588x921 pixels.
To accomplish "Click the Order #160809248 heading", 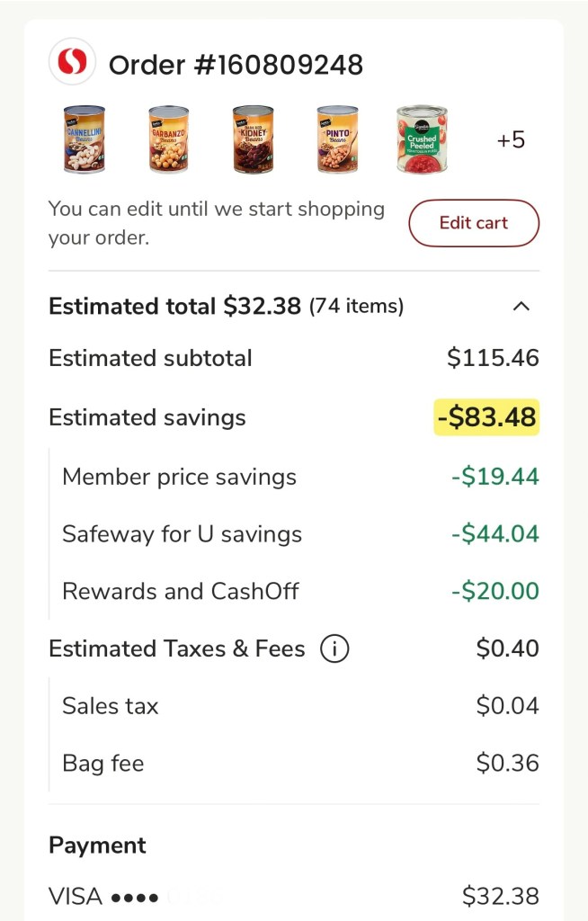I will coord(236,65).
